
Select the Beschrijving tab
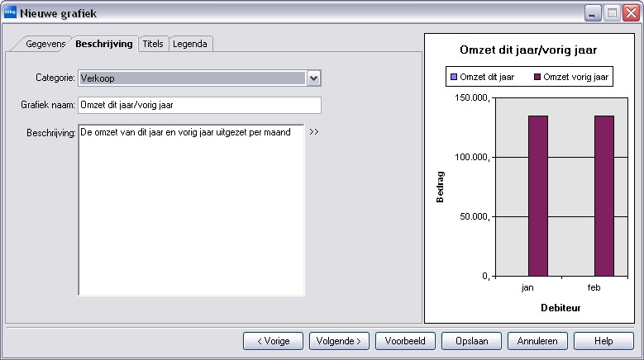104,44
